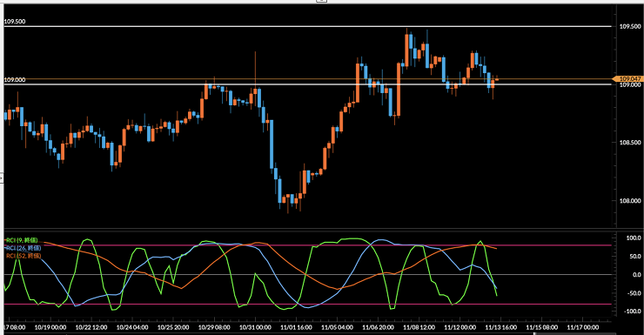Click the 10/29 08:00 time axis label
This screenshot has width=644, height=335.
[x=214, y=327]
